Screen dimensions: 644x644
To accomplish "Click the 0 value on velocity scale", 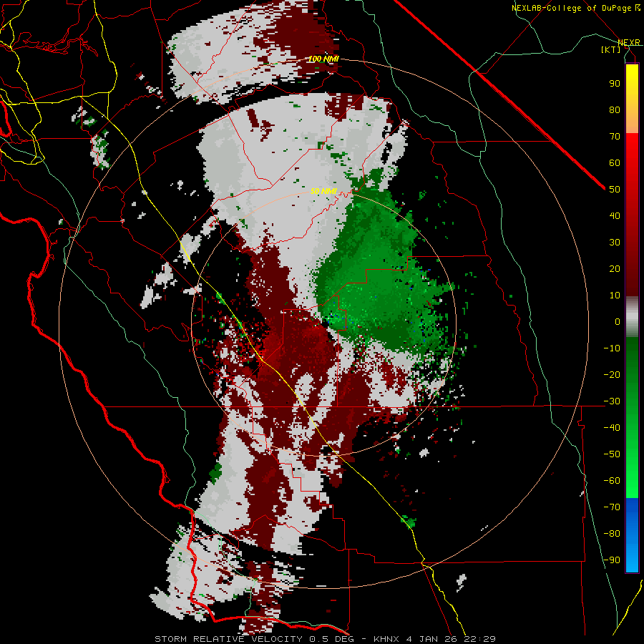I will 618,322.
